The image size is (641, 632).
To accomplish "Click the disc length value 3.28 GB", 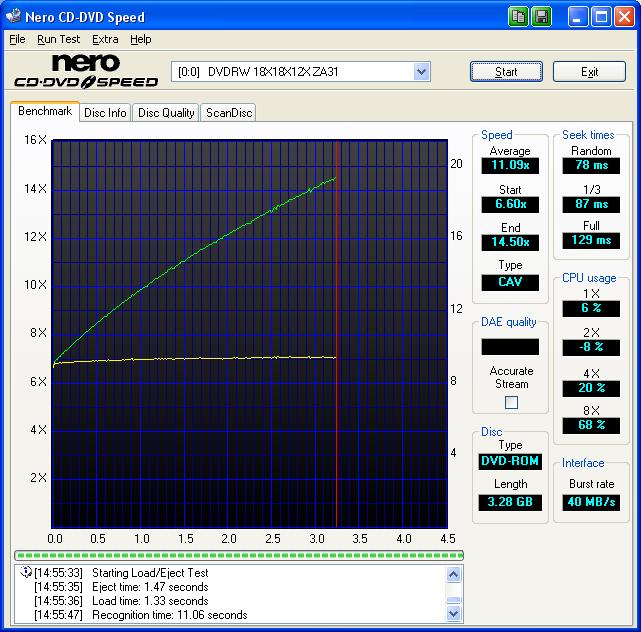I will 510,502.
